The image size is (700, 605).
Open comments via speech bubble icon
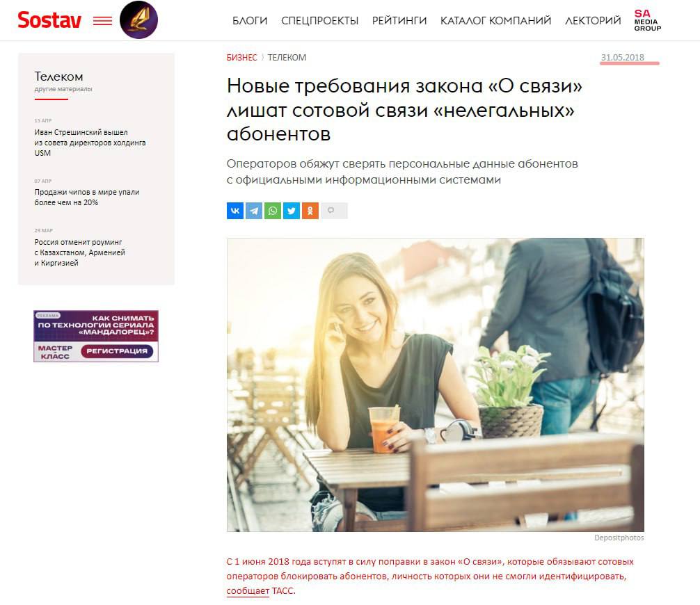click(334, 211)
